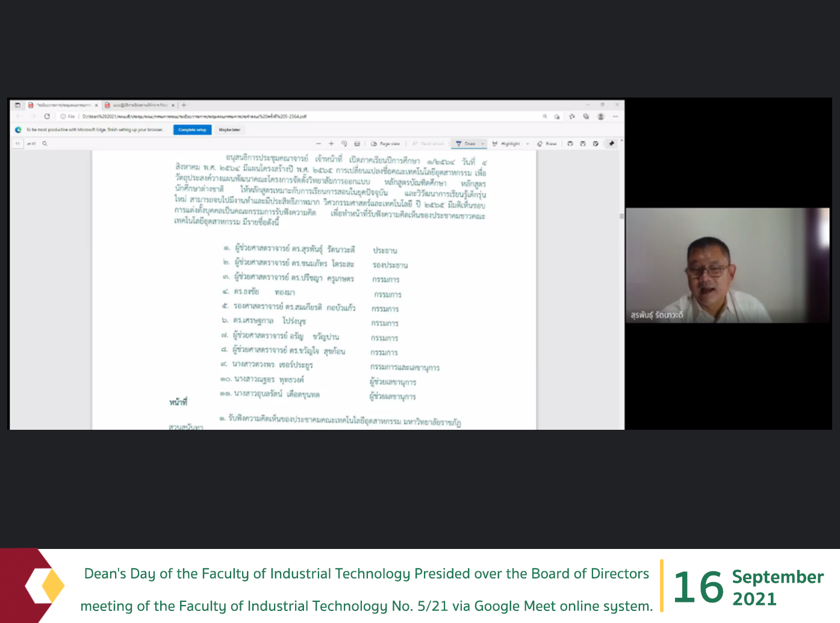Click the Maybe later button
The image size is (840, 623).
click(x=229, y=129)
